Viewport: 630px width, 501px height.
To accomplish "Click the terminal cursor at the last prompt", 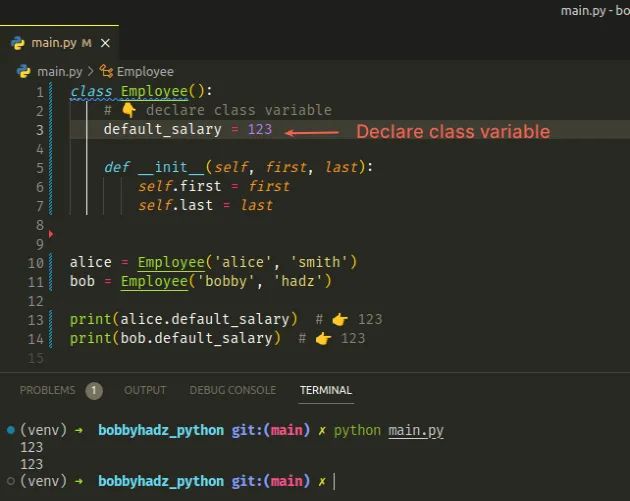I will point(334,481).
